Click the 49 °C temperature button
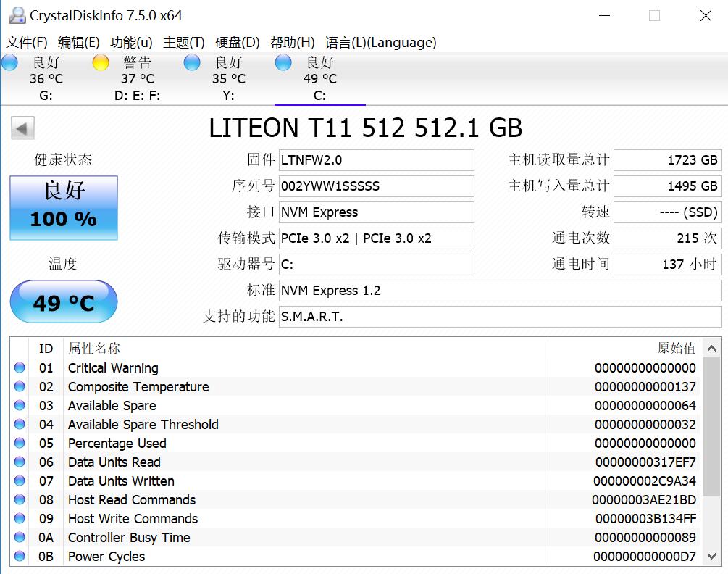Image resolution: width=728 pixels, height=574 pixels. 64,301
